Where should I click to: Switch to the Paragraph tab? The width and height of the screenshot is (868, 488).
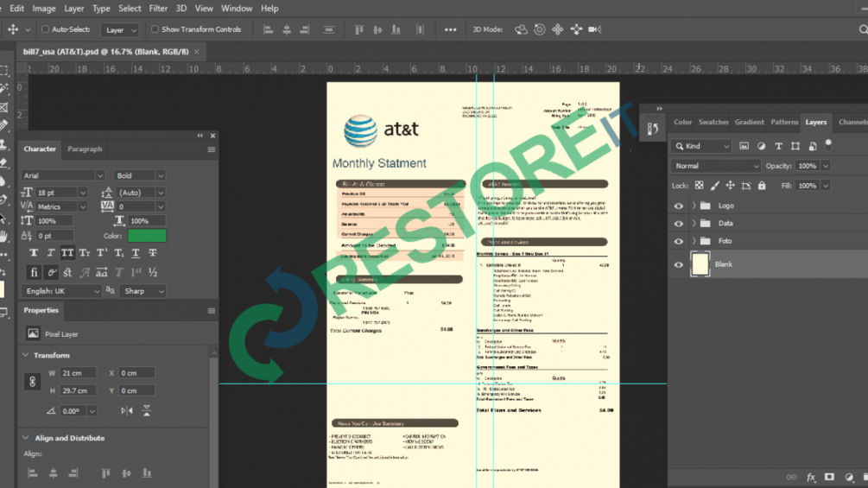[x=85, y=149]
